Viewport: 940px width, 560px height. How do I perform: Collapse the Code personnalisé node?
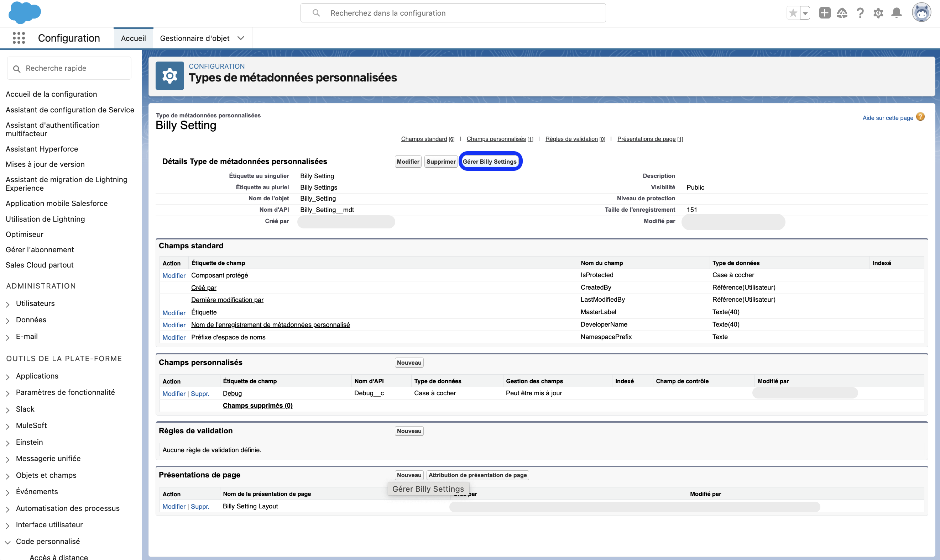[7, 542]
